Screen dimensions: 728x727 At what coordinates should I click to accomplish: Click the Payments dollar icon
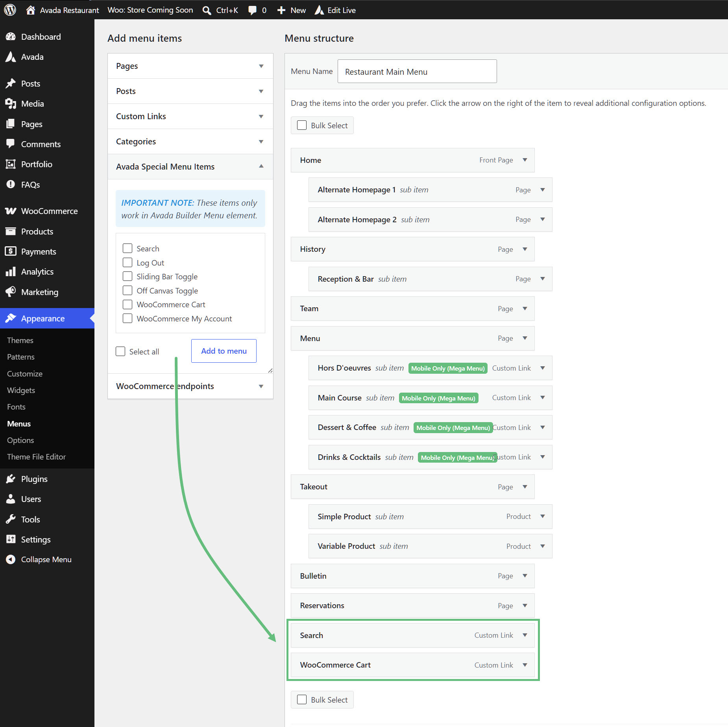coord(11,251)
